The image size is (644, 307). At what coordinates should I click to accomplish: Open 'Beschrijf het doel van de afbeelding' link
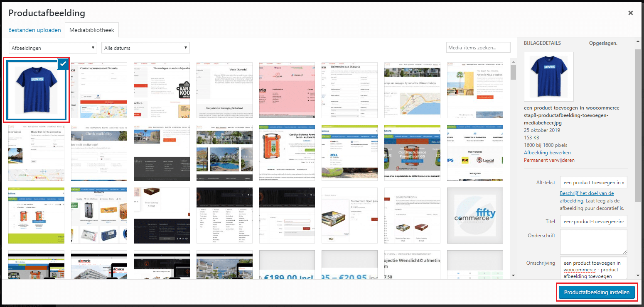pyautogui.click(x=587, y=197)
